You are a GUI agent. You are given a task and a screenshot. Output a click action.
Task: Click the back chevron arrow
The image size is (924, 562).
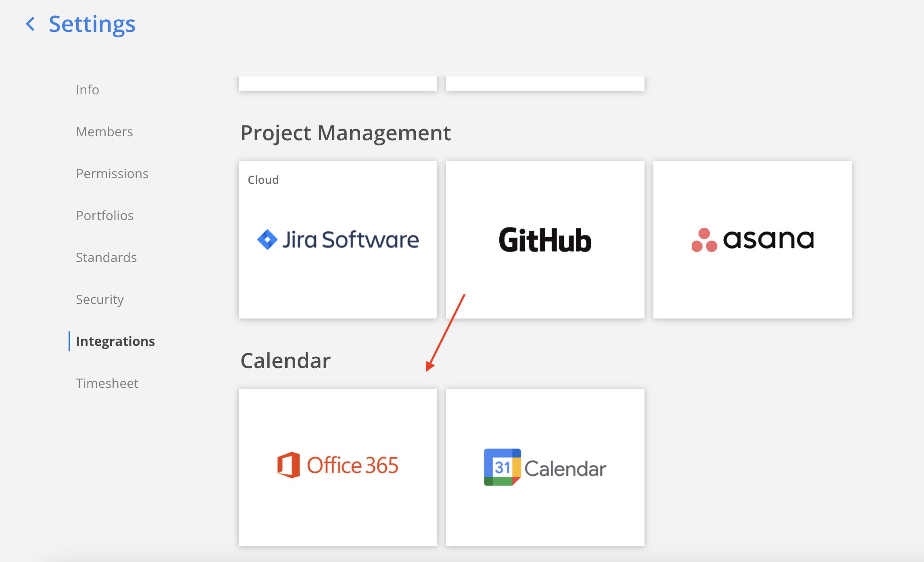click(x=30, y=24)
